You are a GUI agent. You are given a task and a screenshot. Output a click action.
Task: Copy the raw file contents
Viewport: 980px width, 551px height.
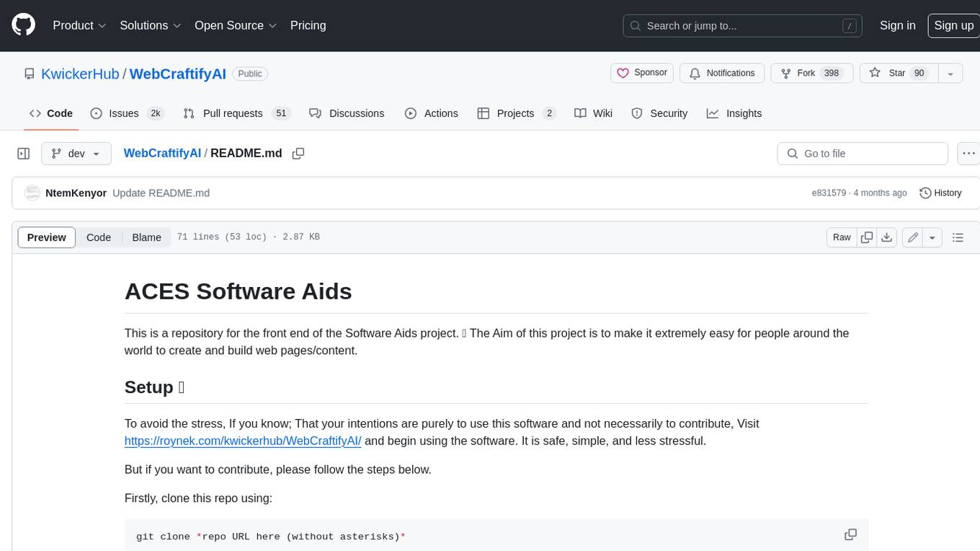click(x=867, y=237)
